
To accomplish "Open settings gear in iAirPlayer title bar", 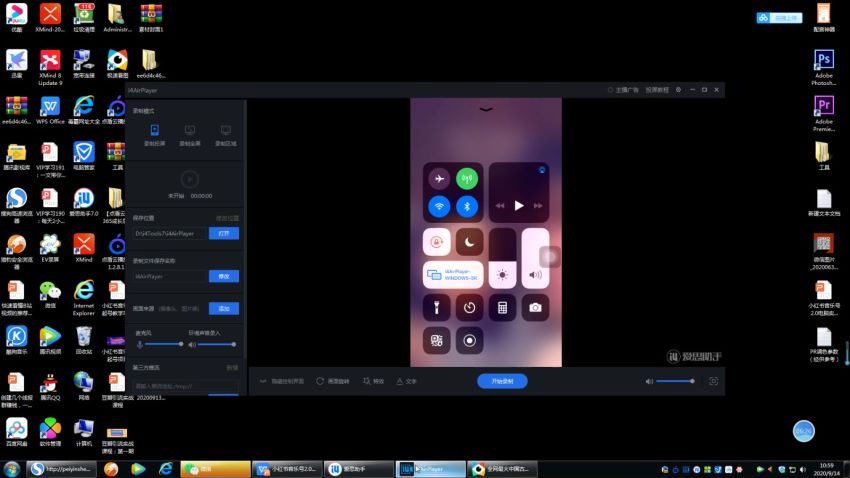I will pyautogui.click(x=678, y=90).
